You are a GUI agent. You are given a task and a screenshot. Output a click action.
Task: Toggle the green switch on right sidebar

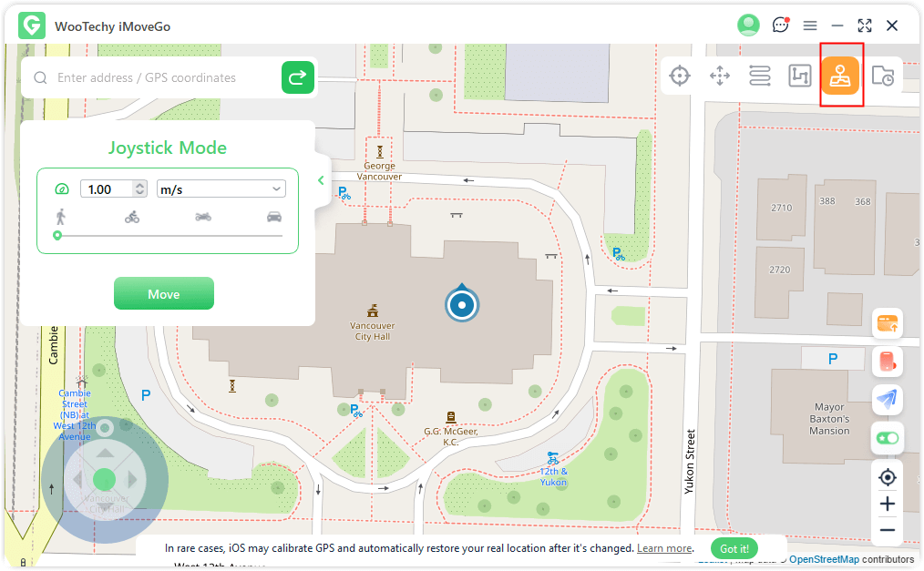887,438
